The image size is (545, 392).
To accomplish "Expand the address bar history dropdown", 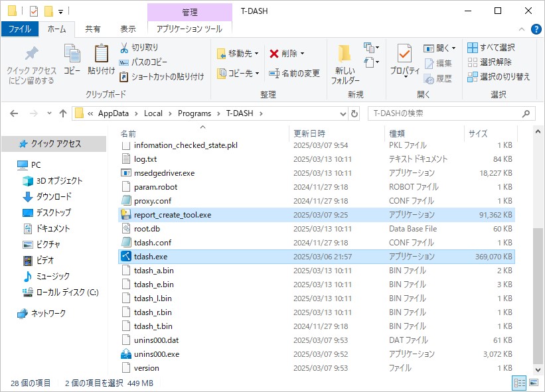I will (x=343, y=113).
